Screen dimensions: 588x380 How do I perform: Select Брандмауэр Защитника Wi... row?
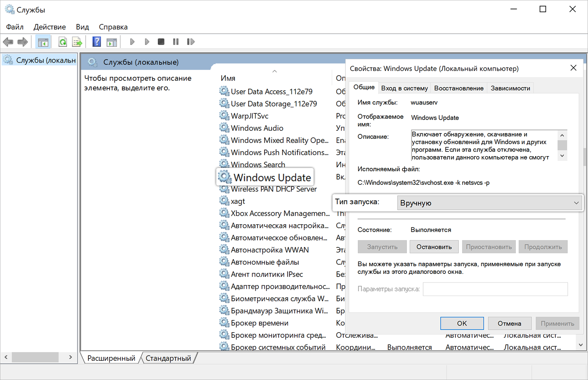click(279, 311)
